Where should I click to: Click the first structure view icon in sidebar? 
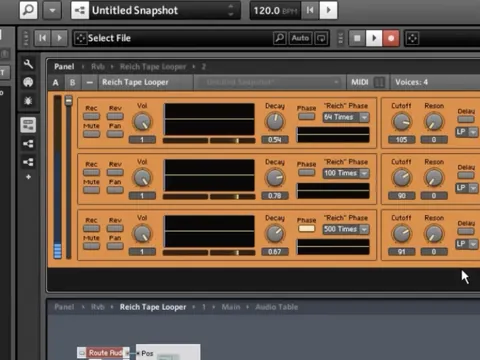(x=28, y=144)
